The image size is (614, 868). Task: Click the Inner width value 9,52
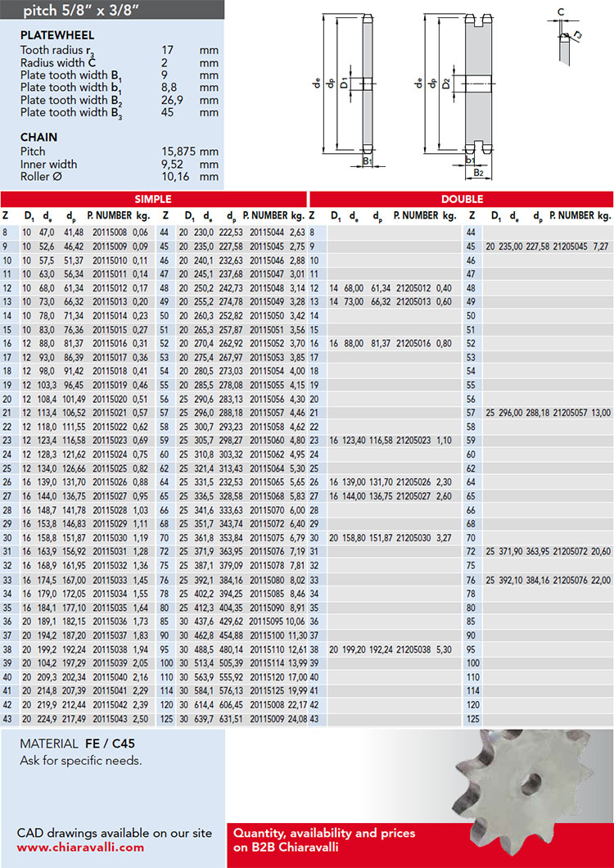click(x=173, y=165)
